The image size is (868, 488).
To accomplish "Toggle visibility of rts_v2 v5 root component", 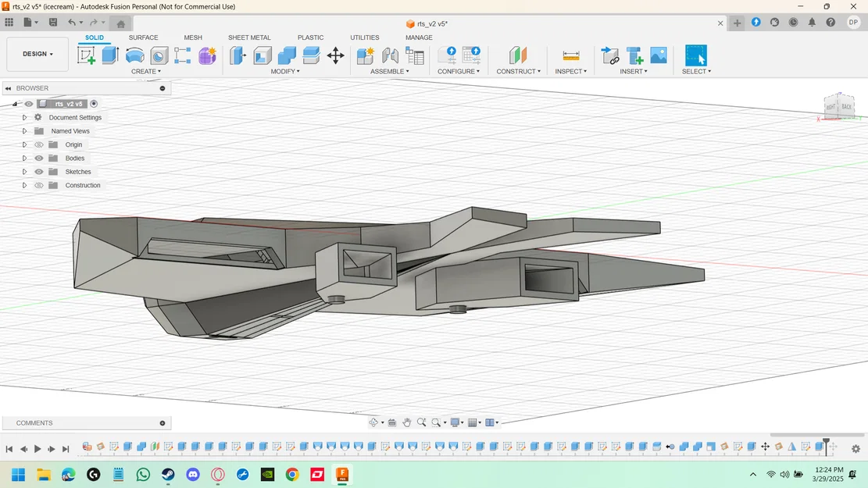I will pos(29,104).
